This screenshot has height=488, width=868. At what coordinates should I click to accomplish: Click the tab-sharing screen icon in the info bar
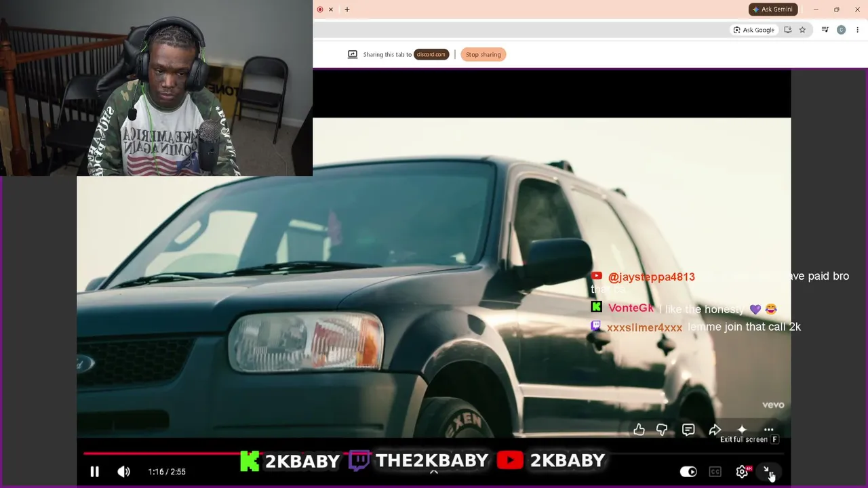pyautogui.click(x=353, y=55)
